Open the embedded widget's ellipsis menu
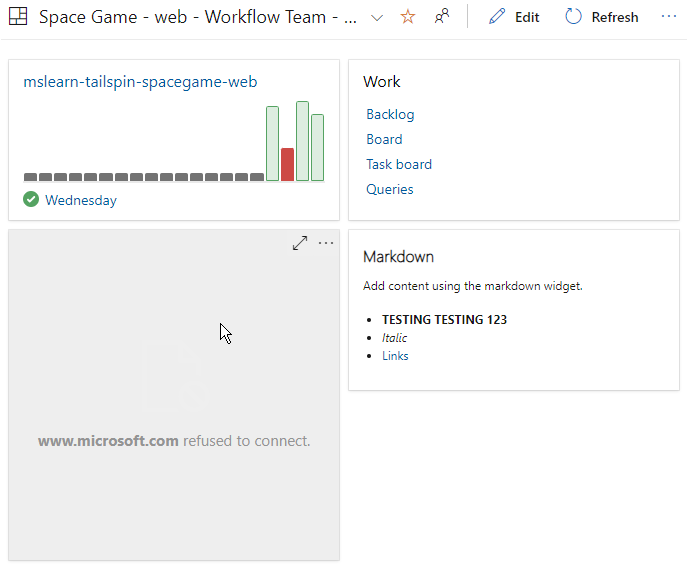Screen dimensions: 687x569 coord(326,243)
